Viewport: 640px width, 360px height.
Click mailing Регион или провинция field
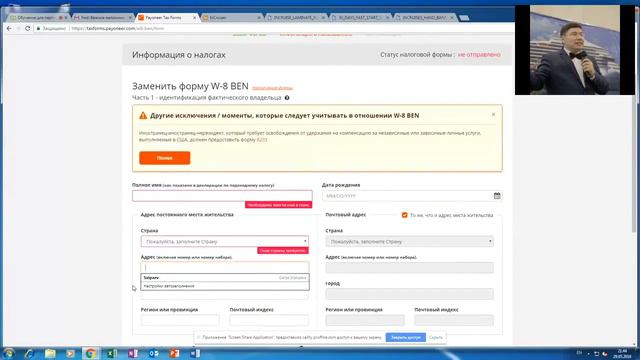pos(365,320)
